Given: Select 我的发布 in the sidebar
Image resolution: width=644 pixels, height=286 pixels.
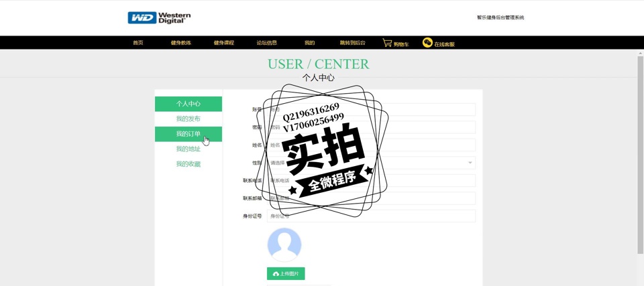Looking at the screenshot, I should point(189,119).
